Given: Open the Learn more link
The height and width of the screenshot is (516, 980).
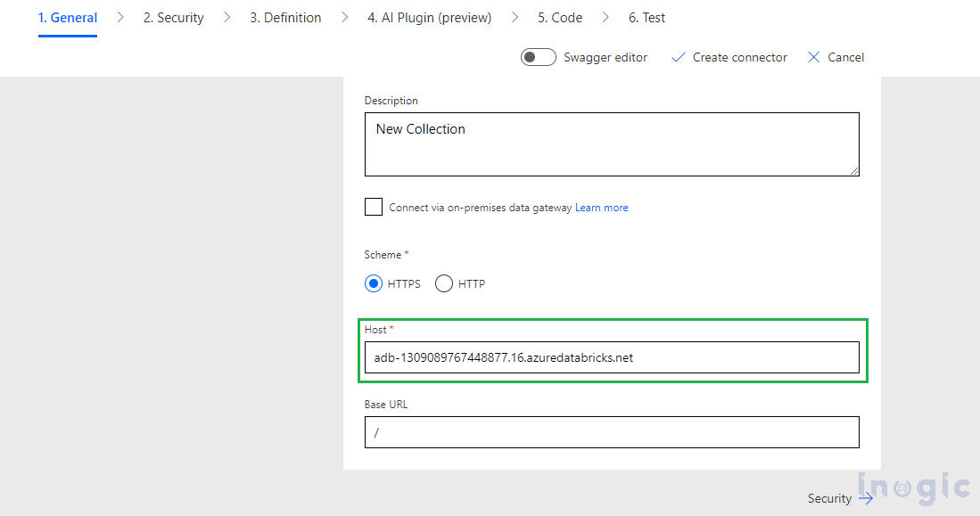Looking at the screenshot, I should 601,208.
